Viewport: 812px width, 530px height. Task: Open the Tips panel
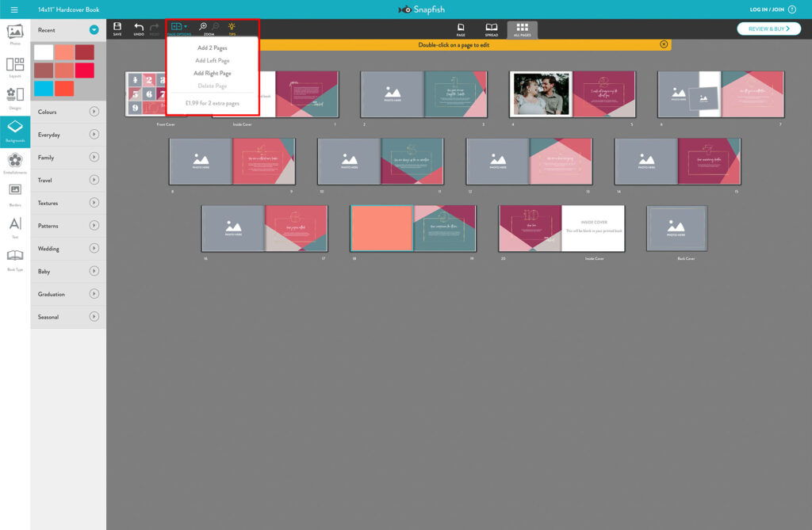231,28
